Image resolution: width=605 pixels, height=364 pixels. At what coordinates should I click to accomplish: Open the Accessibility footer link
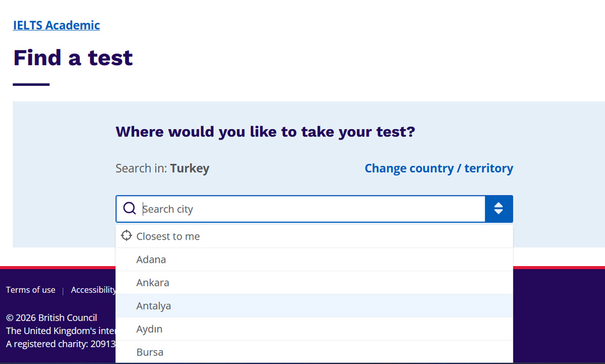pyautogui.click(x=93, y=290)
